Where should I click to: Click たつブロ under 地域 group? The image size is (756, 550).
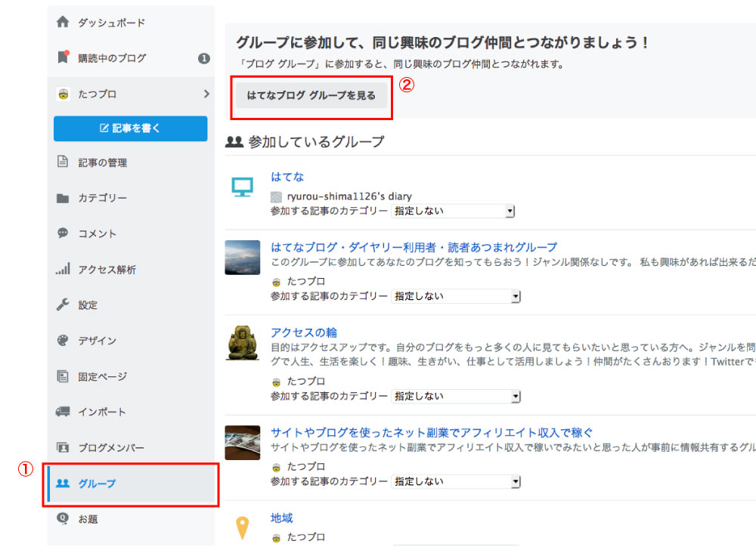coord(306,537)
